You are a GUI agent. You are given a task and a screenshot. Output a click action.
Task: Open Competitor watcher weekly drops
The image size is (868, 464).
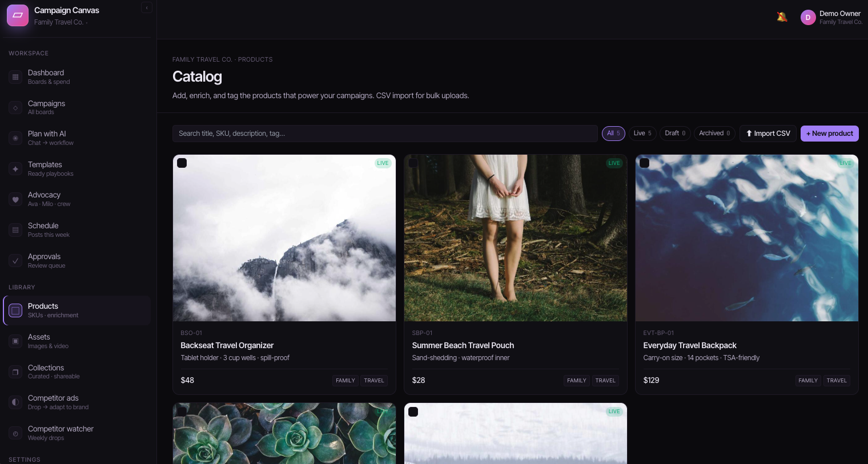pos(77,433)
